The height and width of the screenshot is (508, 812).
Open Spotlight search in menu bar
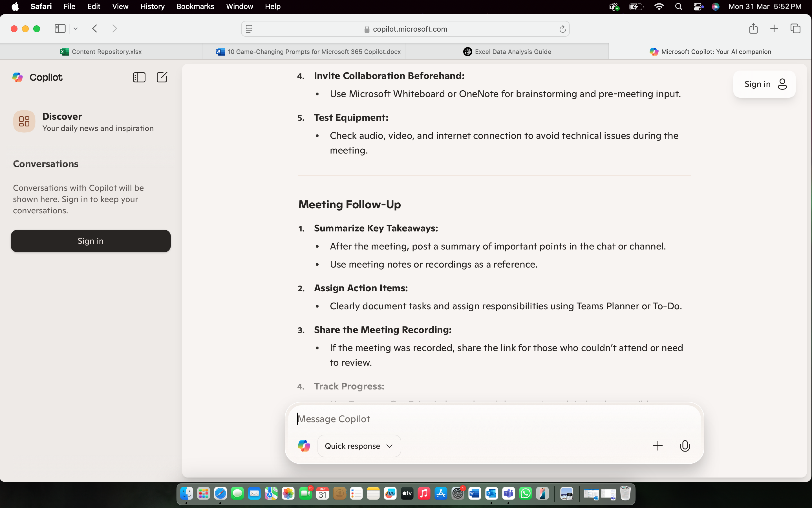[678, 7]
